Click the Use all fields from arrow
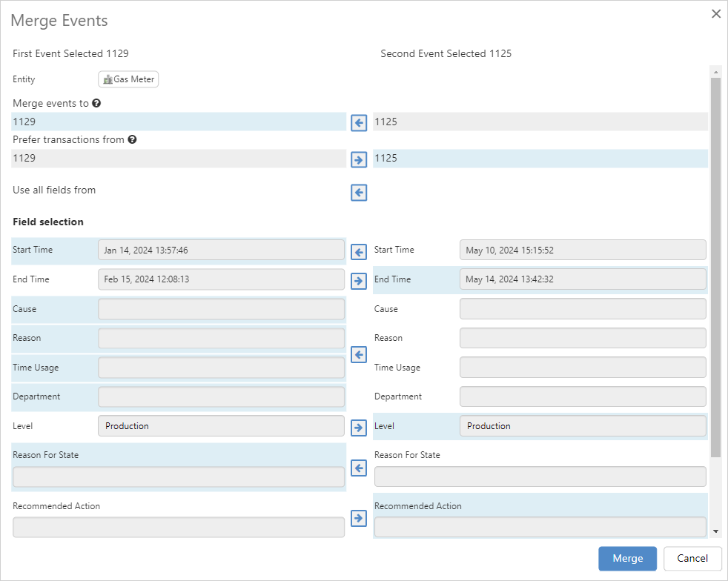This screenshot has width=728, height=581. [x=359, y=193]
